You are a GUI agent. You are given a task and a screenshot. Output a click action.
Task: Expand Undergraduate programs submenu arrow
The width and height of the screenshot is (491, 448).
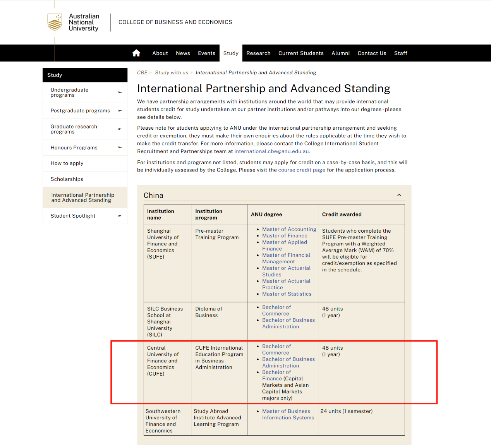point(120,93)
